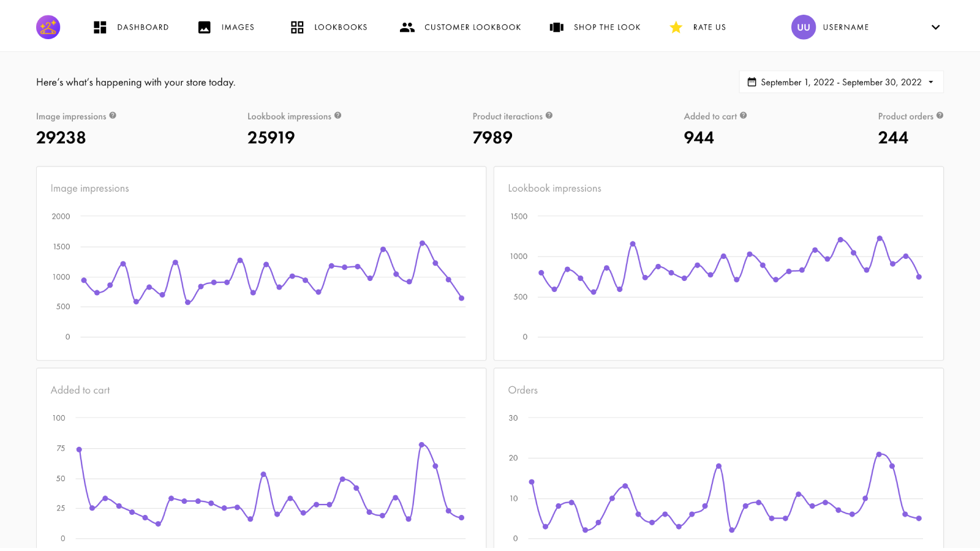Click the Dashboard grid icon

click(100, 27)
